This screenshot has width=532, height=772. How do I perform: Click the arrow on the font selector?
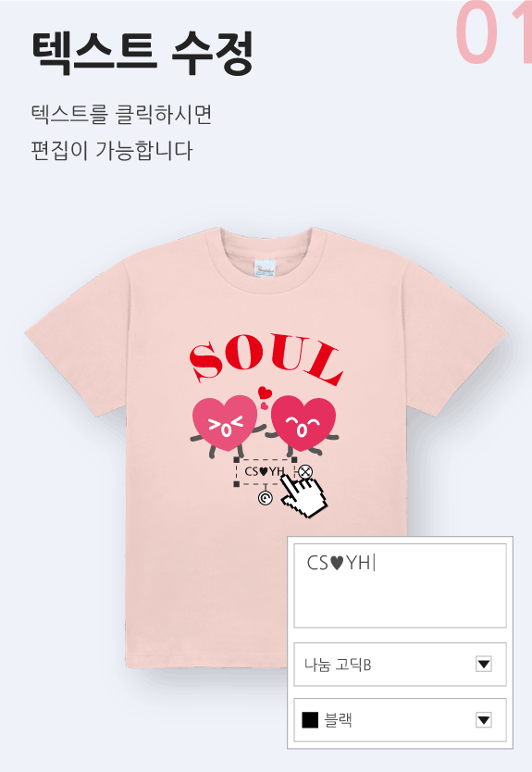(484, 665)
